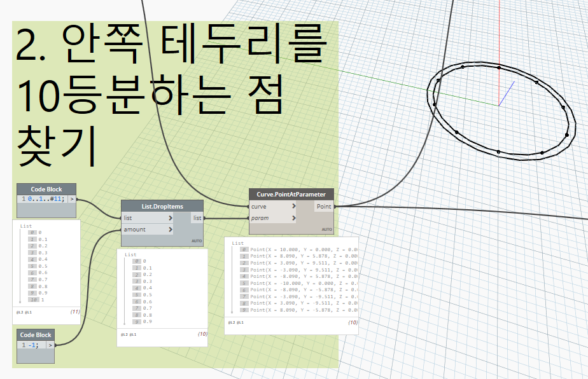Select row Point(X = -8.090, Y = 5.878)
Image resolution: width=588 pixels, height=379 pixels.
coord(298,276)
